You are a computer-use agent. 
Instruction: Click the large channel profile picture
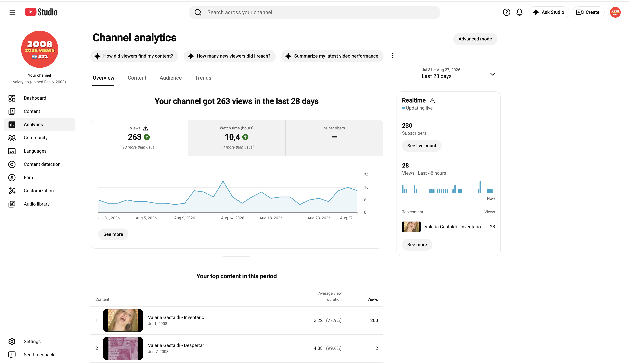(39, 49)
